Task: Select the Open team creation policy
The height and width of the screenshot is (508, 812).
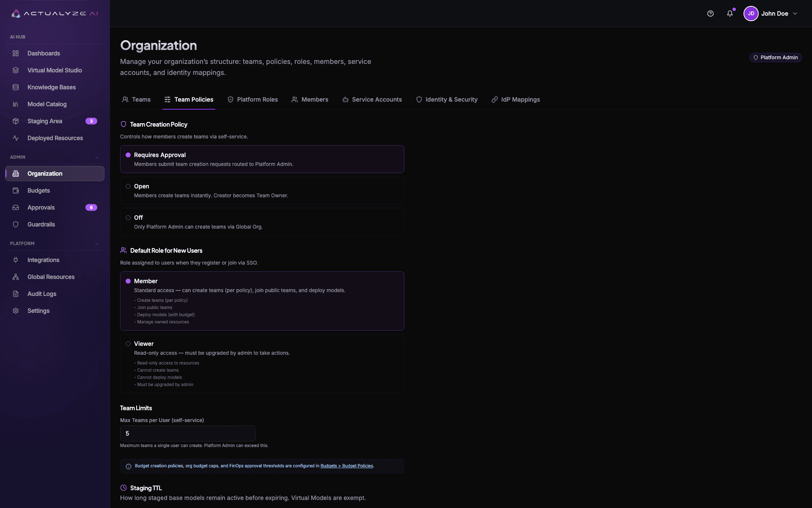Action: pos(262,190)
